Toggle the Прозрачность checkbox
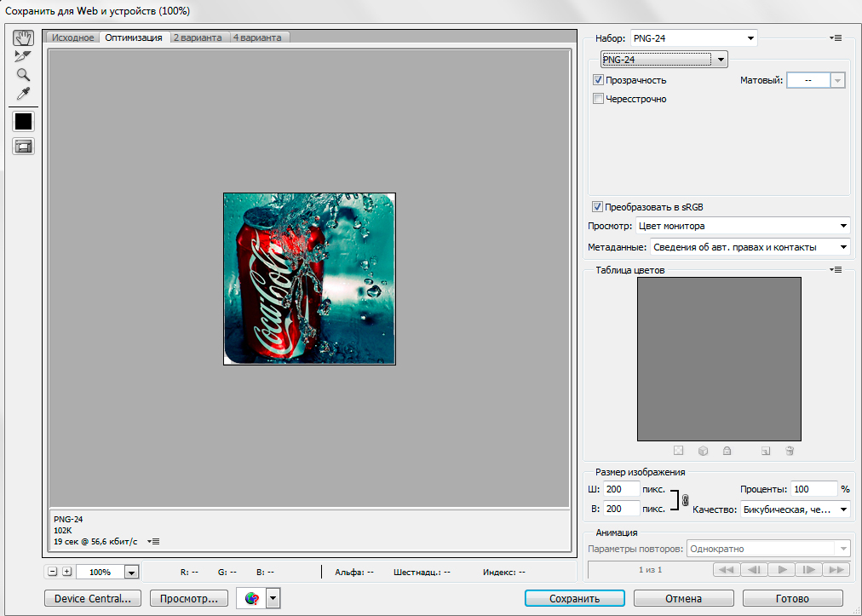Viewport: 862px width, 616px height. tap(598, 80)
